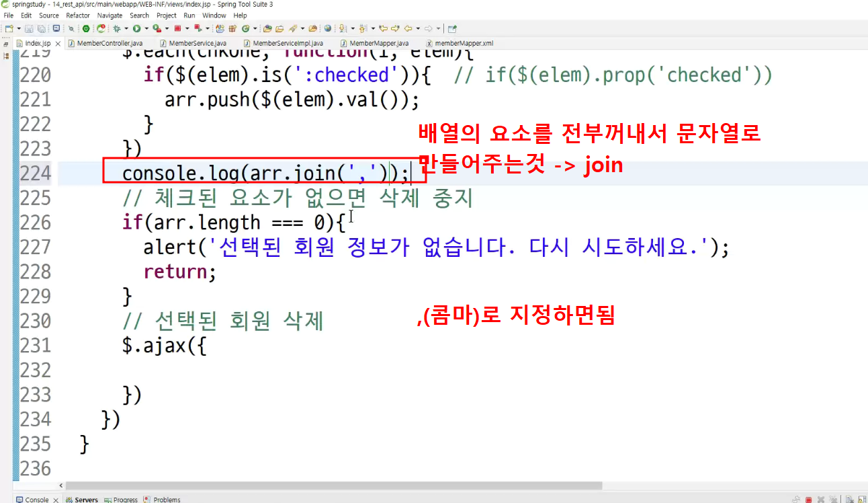
Task: Expand the Run dropdown arrow
Action: click(x=146, y=28)
